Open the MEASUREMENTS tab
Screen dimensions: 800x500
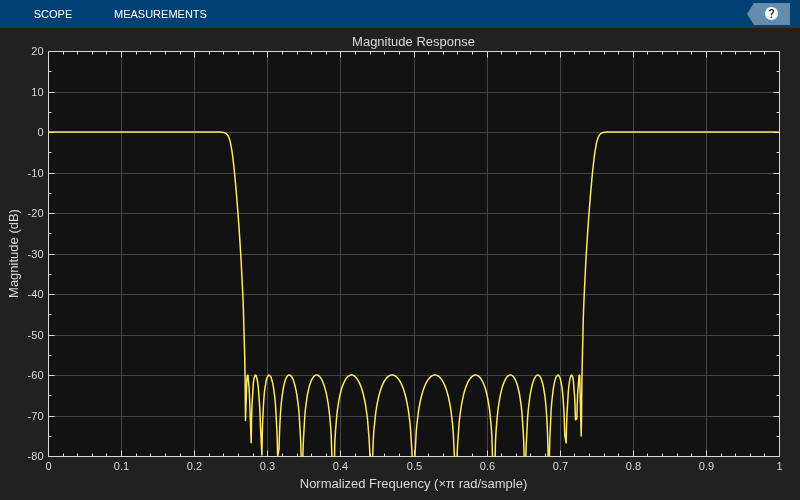[x=160, y=14]
